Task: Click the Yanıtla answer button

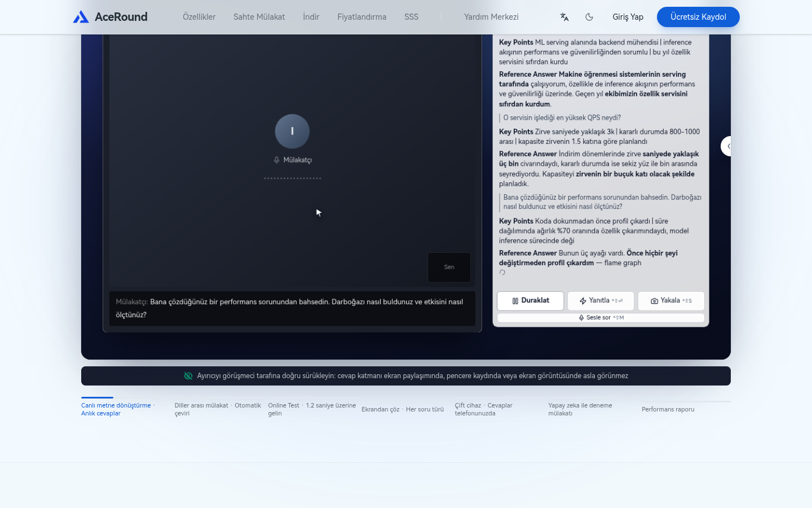Action: click(601, 301)
